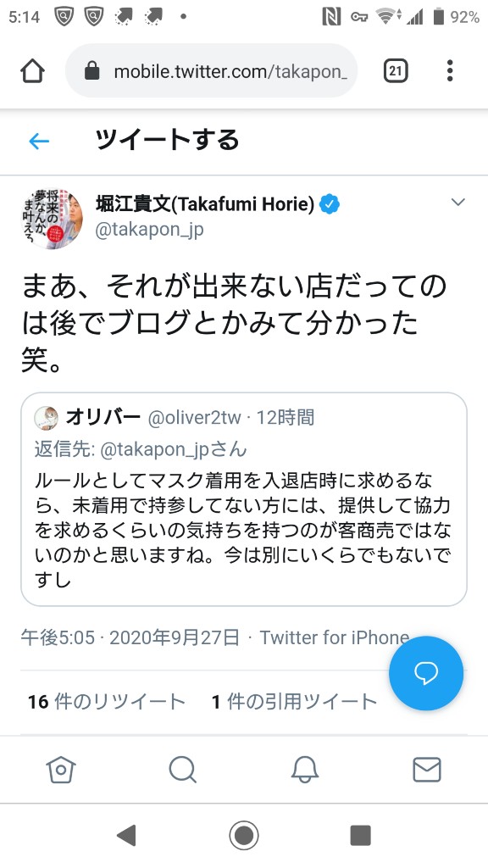Go back using the blue arrow
The height and width of the screenshot is (868, 488).
coord(39,142)
